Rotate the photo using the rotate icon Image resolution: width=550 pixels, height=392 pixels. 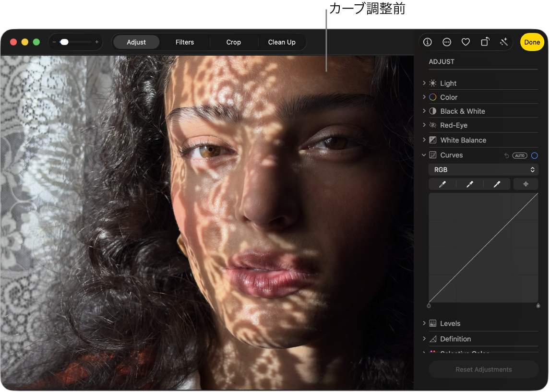point(485,42)
